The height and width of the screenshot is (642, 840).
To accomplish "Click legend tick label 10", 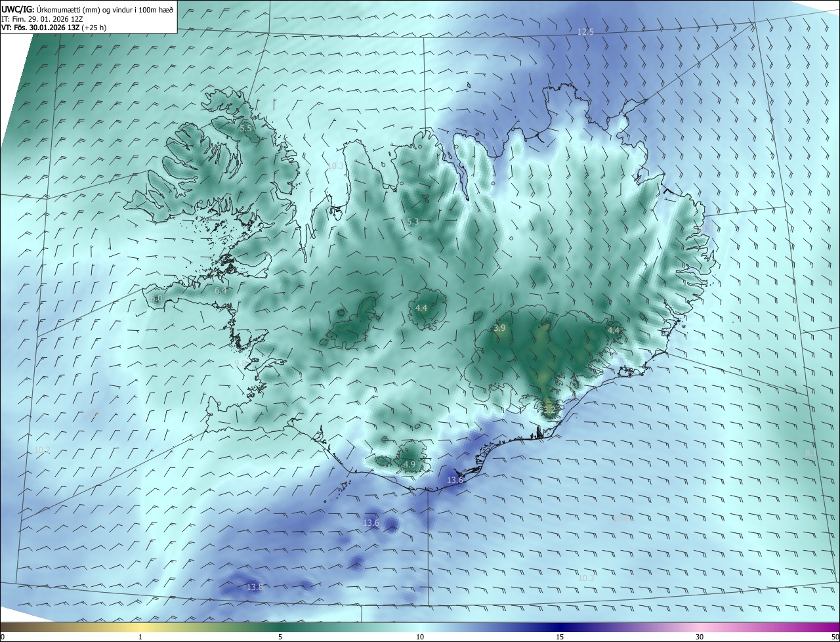I will (420, 637).
